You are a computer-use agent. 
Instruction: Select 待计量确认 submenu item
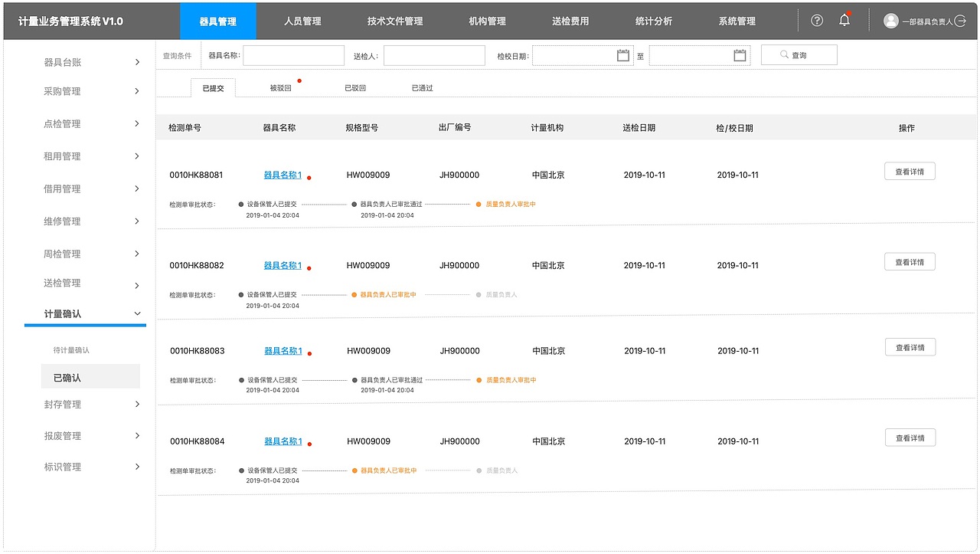pos(71,350)
